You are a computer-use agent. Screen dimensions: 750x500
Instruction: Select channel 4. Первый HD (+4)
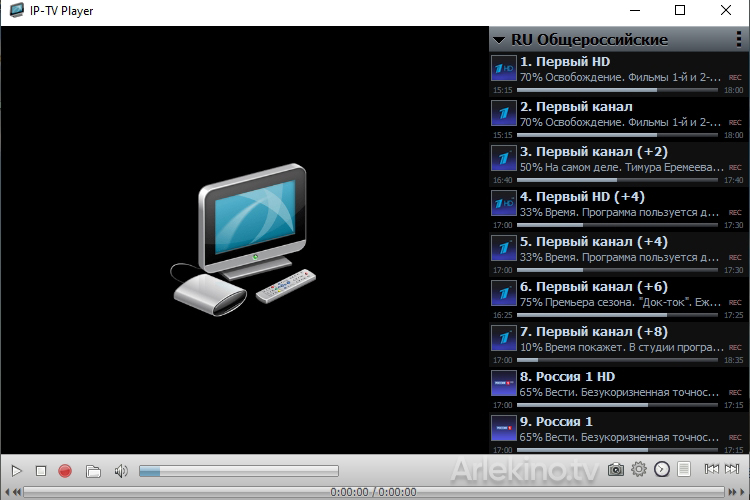[x=618, y=209]
